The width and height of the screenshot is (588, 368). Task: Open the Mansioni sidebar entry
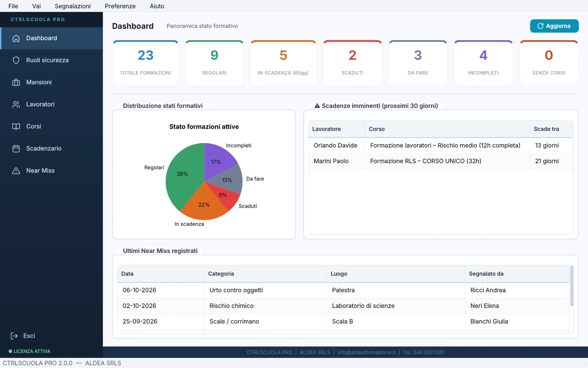tap(51, 82)
